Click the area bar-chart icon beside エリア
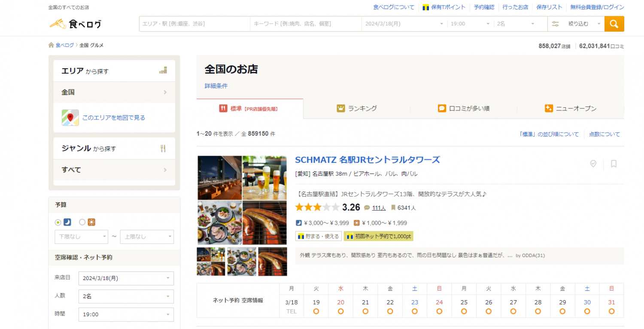Viewport: 644px width, 329px height. click(x=163, y=70)
